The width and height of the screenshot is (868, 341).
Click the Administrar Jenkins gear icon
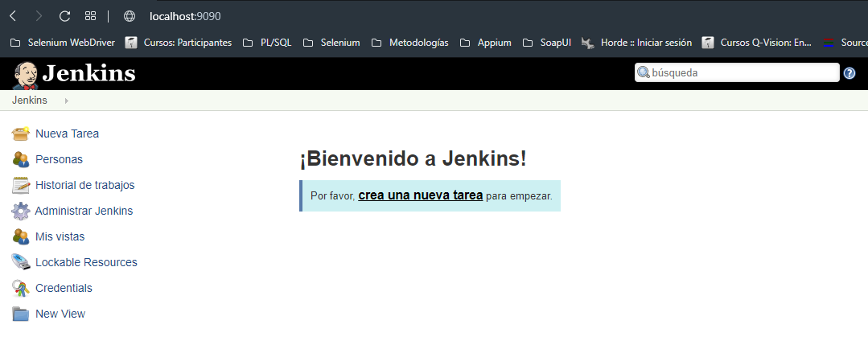(x=21, y=211)
